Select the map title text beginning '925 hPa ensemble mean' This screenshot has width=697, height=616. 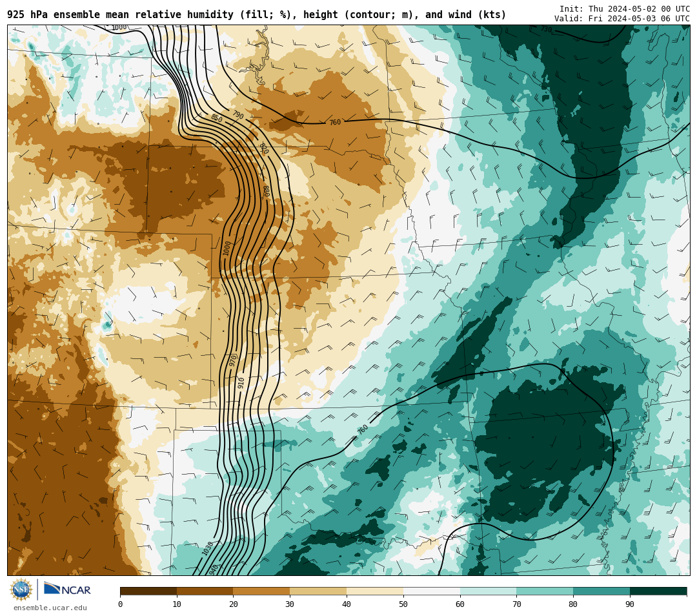[256, 15]
